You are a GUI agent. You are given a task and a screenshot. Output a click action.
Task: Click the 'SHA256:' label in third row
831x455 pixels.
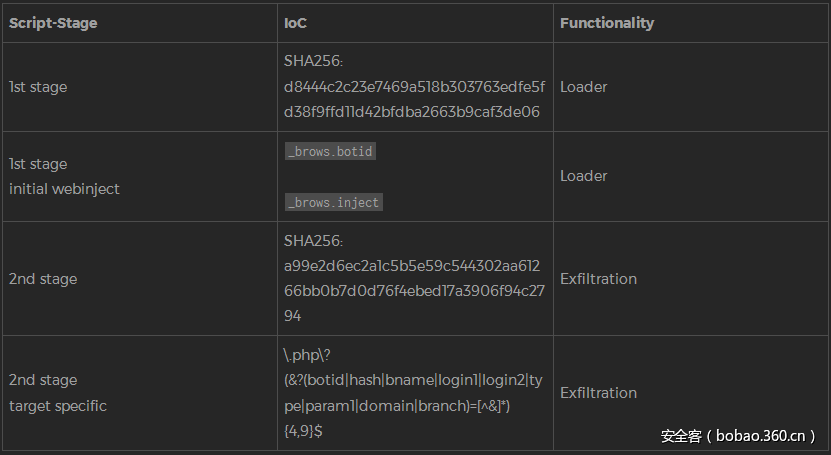(313, 241)
